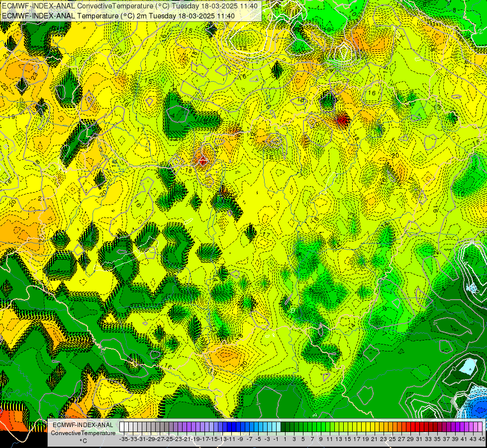The image size is (487, 448).
Task: Select the Temperature 2m title line
Action: (x=118, y=16)
